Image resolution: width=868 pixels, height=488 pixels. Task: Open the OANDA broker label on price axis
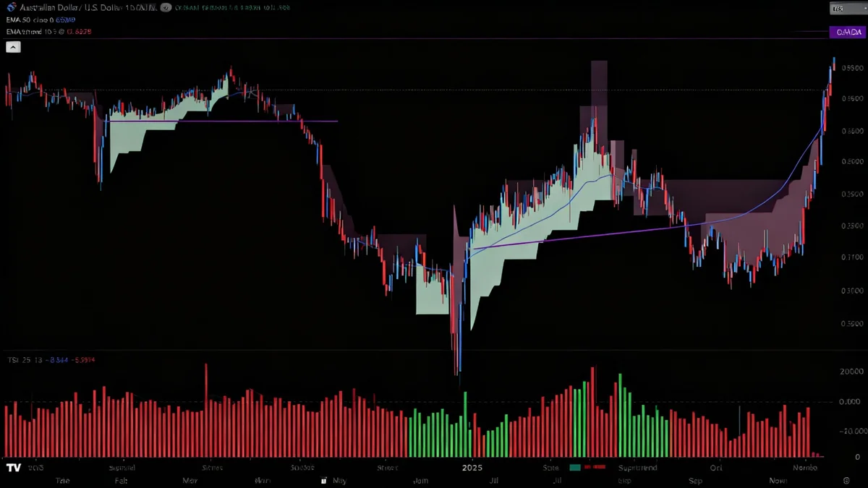(x=848, y=32)
